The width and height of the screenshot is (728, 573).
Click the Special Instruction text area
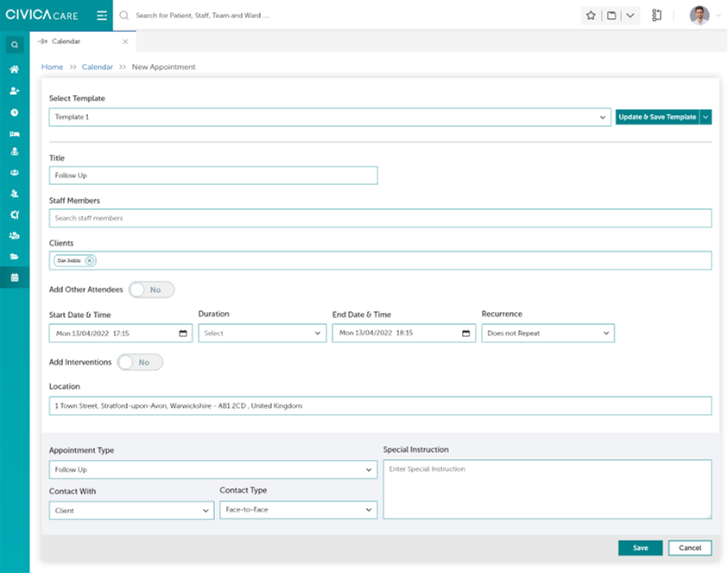(x=548, y=489)
